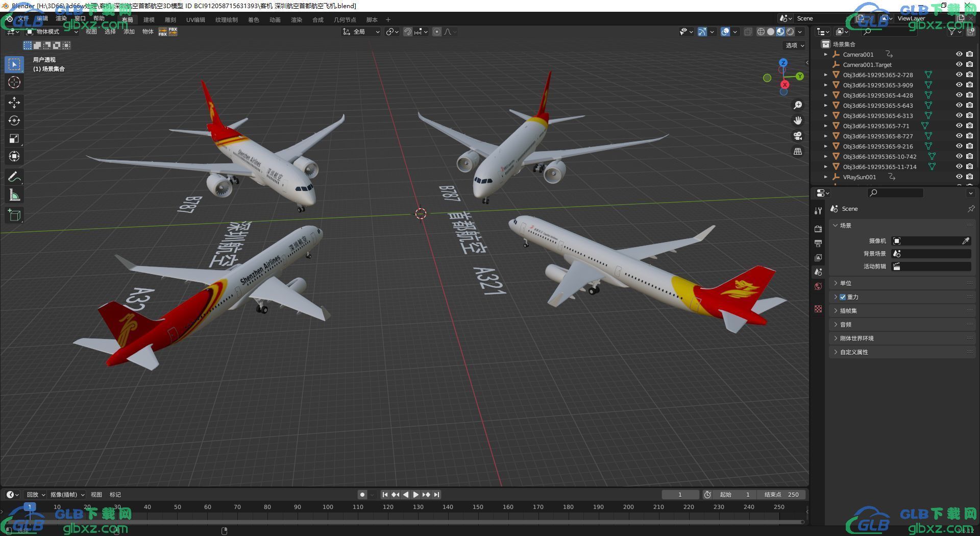Hide Camera001 with its eye icon
The width and height of the screenshot is (980, 536).
[959, 54]
